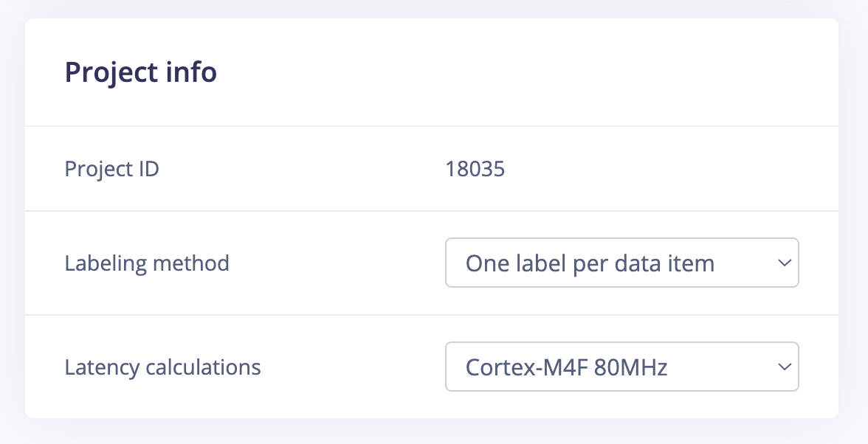Change the labeling method selection
The width and height of the screenshot is (868, 444).
click(621, 263)
